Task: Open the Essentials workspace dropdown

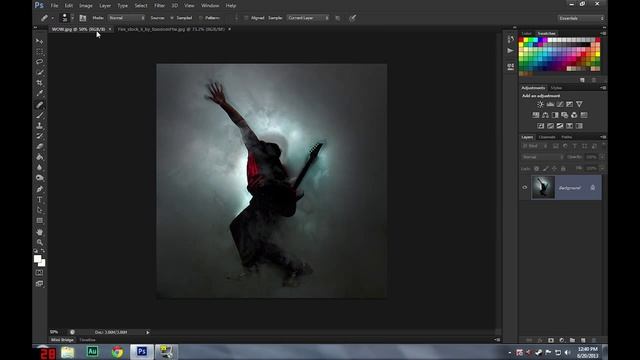Action: pos(581,18)
